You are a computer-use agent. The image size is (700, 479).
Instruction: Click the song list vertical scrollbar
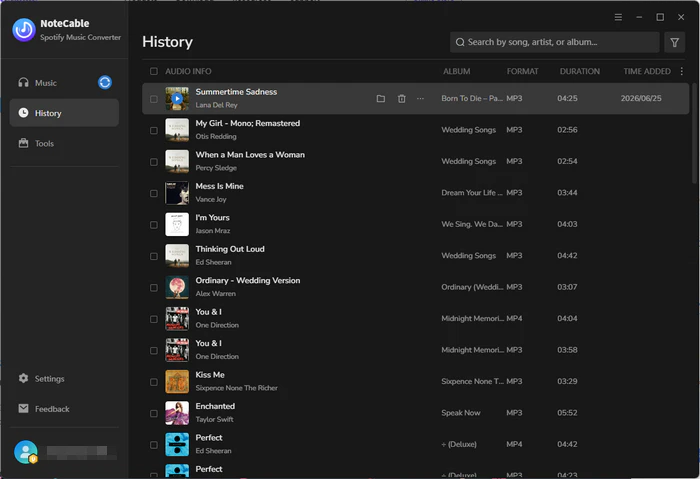pyautogui.click(x=694, y=133)
